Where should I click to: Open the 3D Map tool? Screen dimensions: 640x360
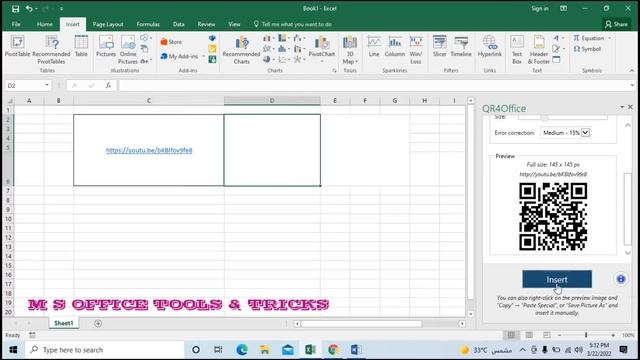click(x=350, y=50)
